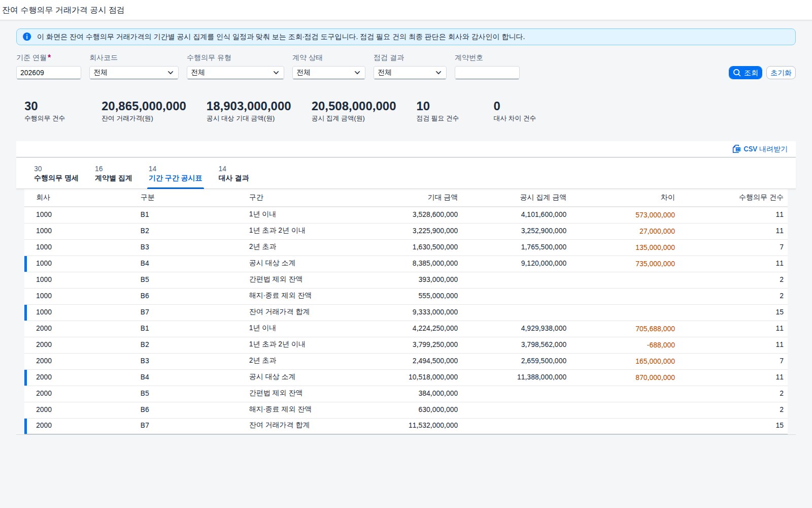Select the 기간 구간 공시표 tab

[x=175, y=174]
